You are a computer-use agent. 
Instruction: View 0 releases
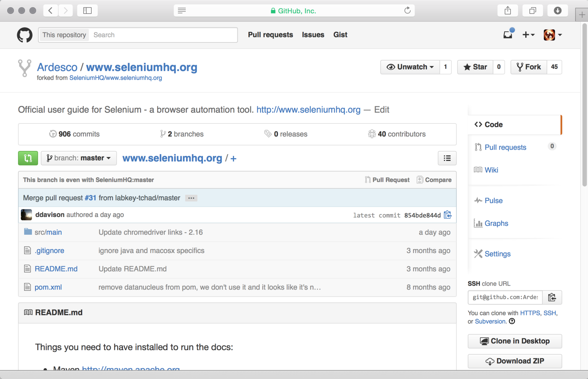(286, 134)
